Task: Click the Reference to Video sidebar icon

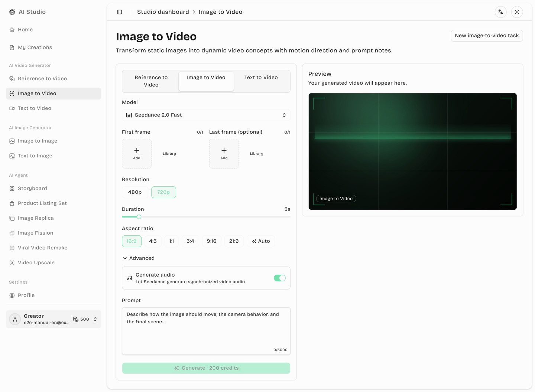Action: [12, 79]
